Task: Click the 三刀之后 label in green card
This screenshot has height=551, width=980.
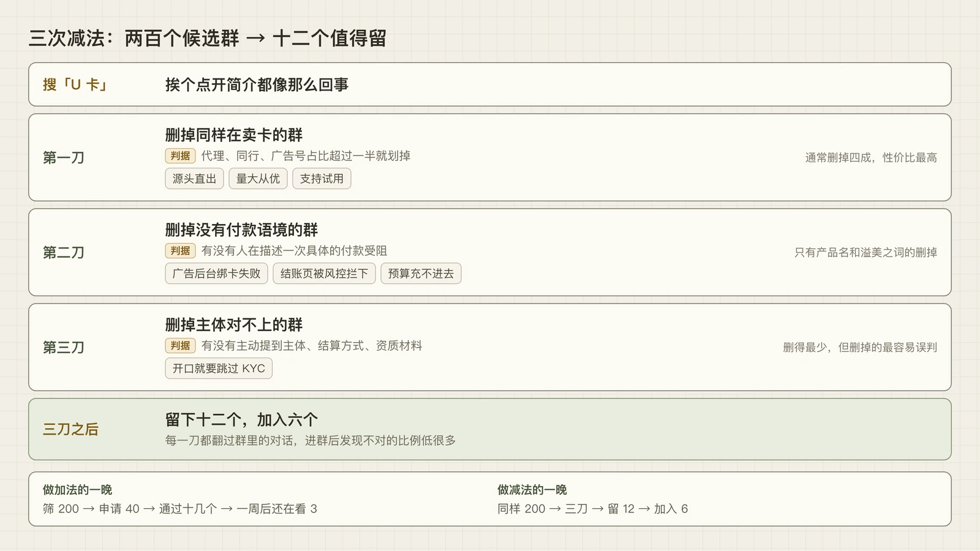Action: (x=70, y=429)
